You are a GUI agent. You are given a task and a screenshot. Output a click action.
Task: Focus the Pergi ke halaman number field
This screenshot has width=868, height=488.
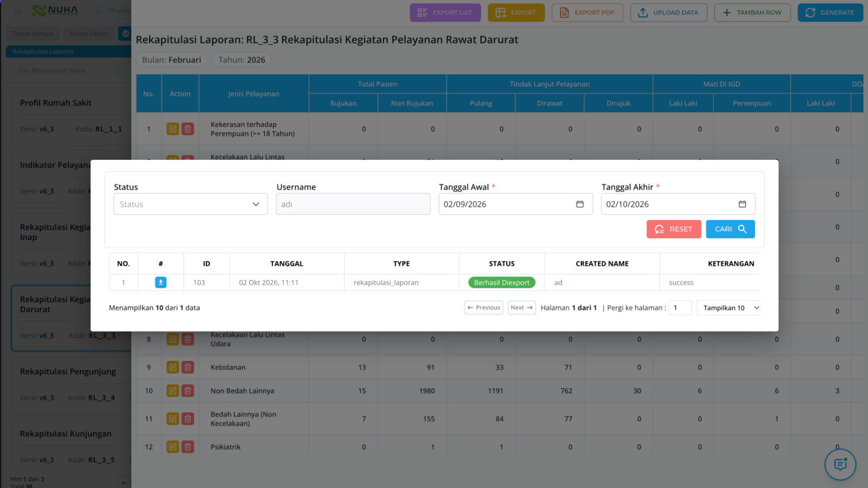tap(680, 307)
